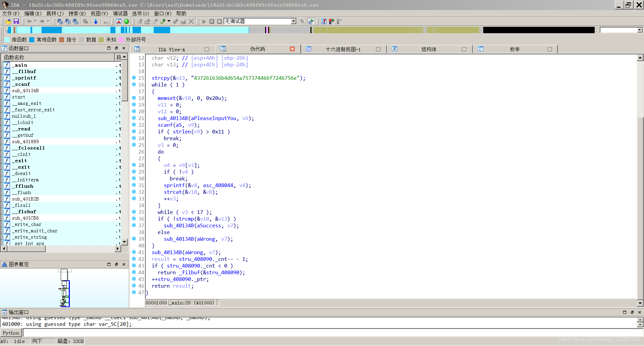644x346 pixels.
Task: Click the red triangle warning toolbar icon
Action: [x=119, y=21]
